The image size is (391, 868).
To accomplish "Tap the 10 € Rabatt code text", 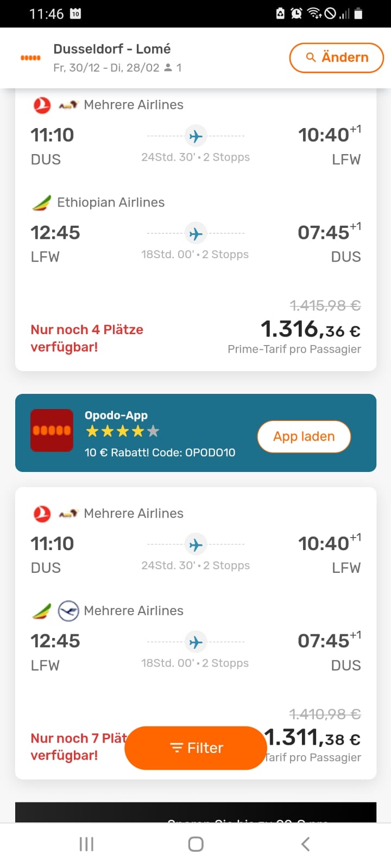I will pyautogui.click(x=160, y=452).
